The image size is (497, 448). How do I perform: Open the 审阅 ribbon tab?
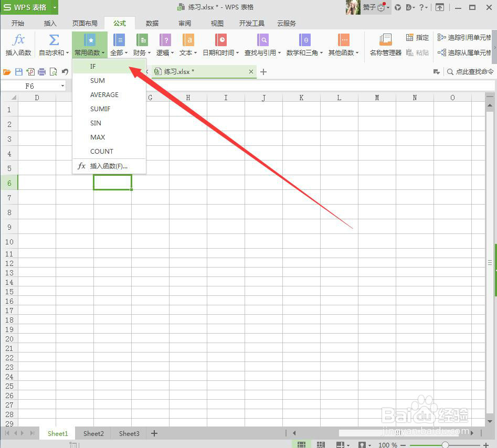(x=185, y=23)
